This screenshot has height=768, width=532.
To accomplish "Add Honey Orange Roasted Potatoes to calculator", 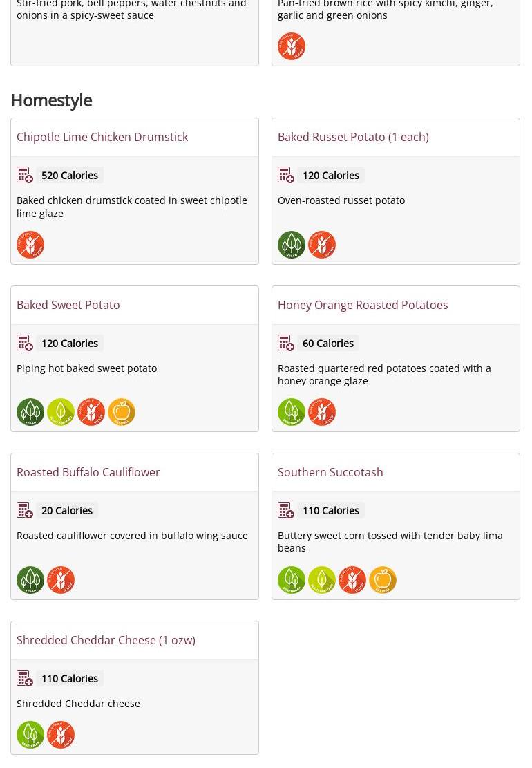I will 286,343.
